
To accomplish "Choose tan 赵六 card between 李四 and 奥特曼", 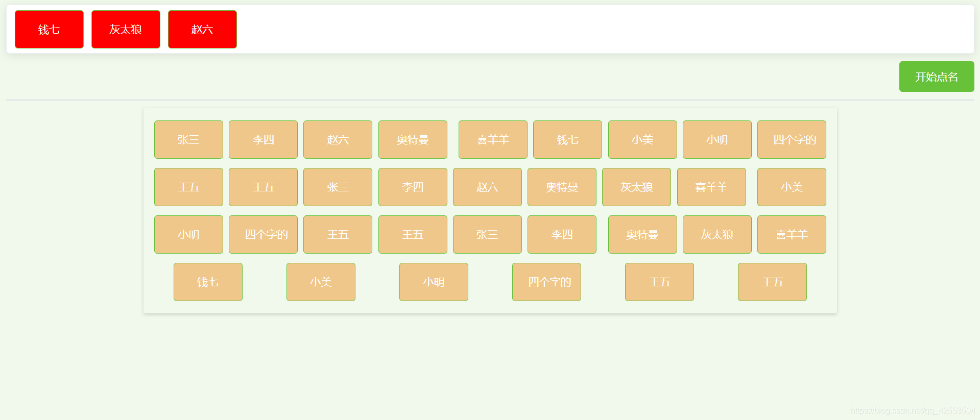I will (x=338, y=139).
